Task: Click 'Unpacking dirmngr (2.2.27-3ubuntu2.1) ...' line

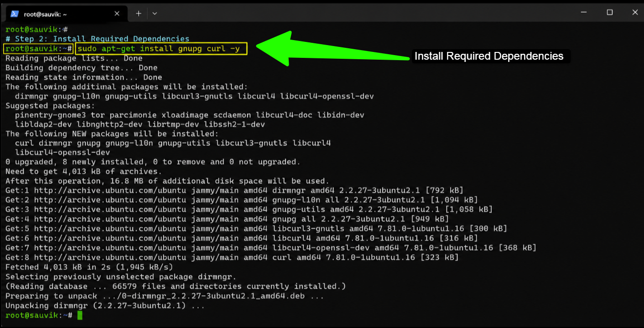Action: point(105,306)
